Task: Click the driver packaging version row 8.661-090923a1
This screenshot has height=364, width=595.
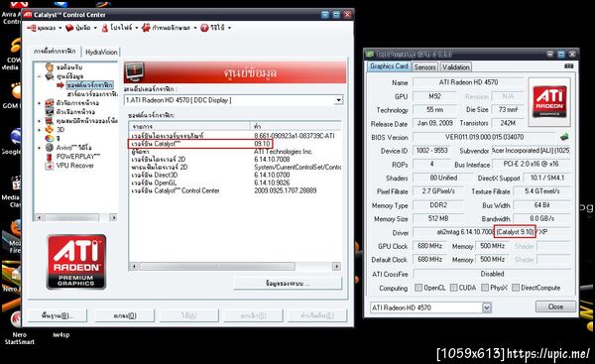Action: 234,136
